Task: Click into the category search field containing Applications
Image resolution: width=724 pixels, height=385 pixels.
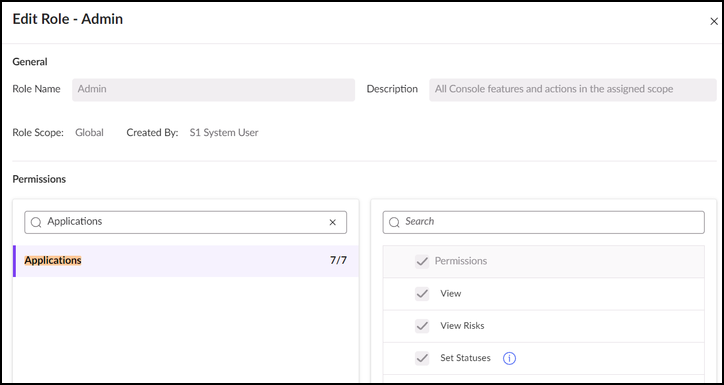Action: pos(186,223)
